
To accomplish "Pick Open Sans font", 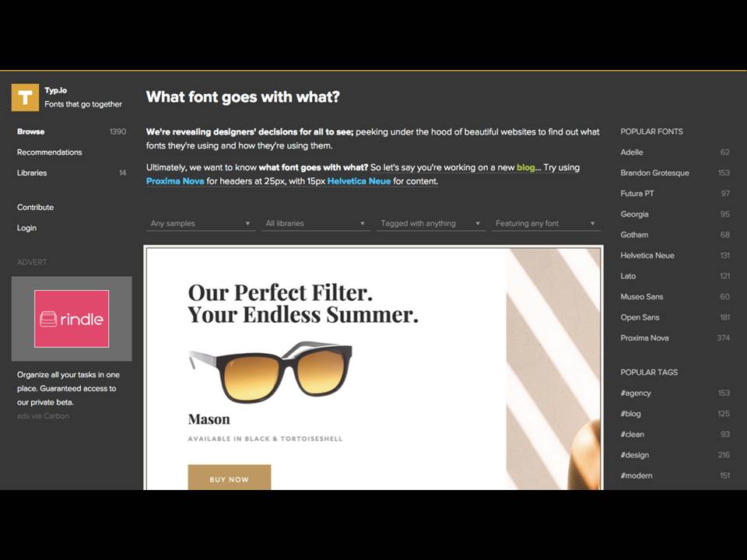I will tap(640, 317).
